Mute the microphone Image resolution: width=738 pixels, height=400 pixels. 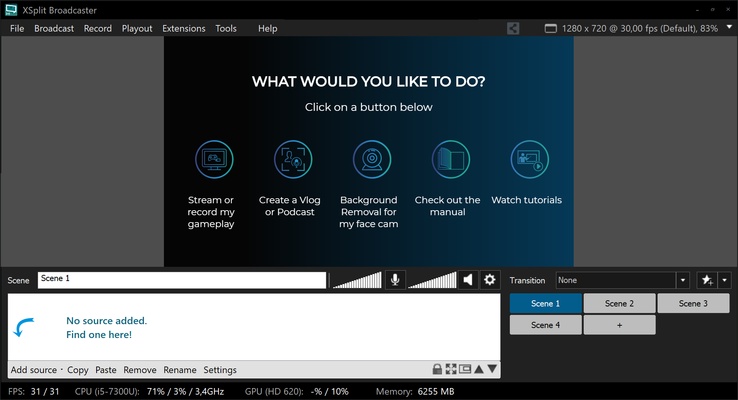(395, 280)
